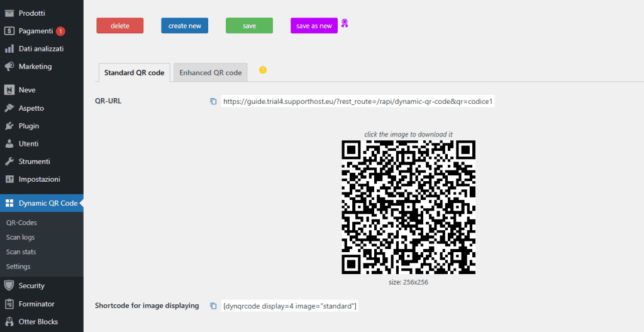This screenshot has width=644, height=332.
Task: Click the blue create new button
Action: pyautogui.click(x=184, y=26)
